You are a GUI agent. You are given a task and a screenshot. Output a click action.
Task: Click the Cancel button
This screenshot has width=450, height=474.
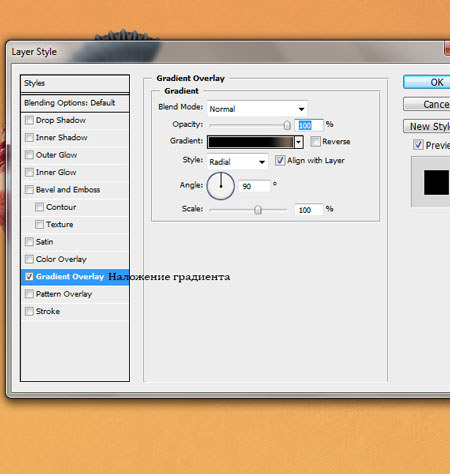427,104
